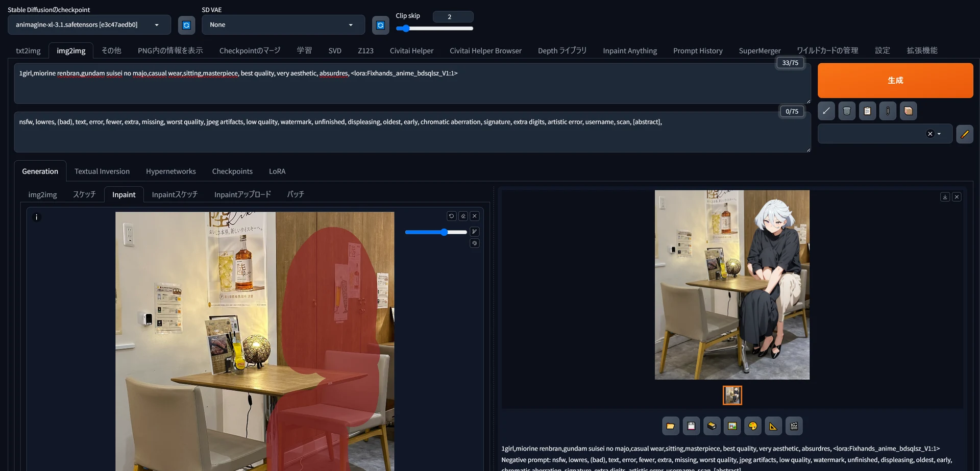This screenshot has height=471, width=980.
Task: Select the Inpaint mode tab
Action: coord(124,194)
